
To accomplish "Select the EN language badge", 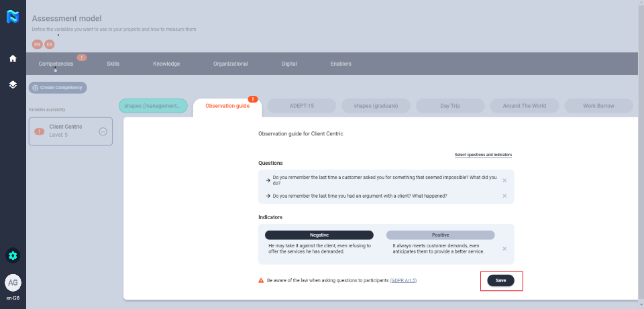I will pos(37,44).
